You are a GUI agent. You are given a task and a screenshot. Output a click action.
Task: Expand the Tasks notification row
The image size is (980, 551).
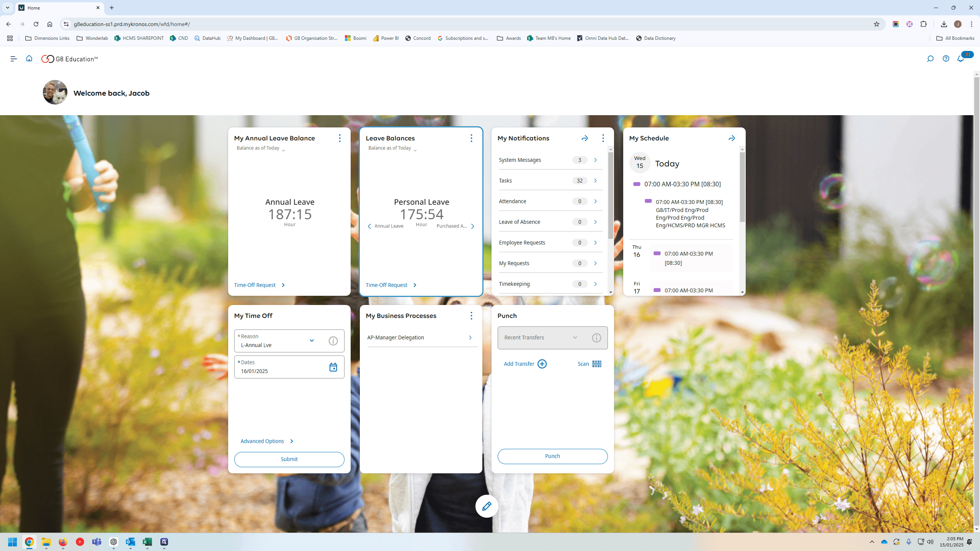click(551, 181)
